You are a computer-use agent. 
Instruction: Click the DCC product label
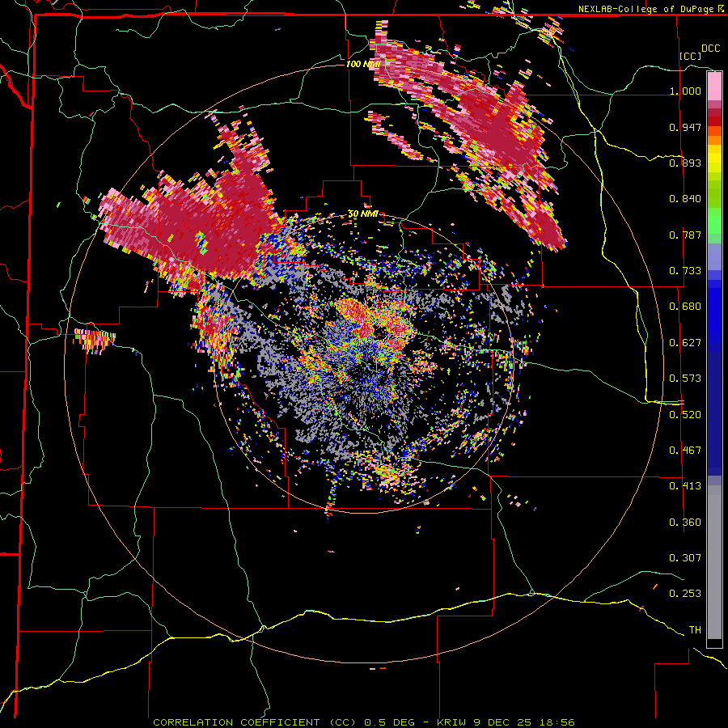(x=711, y=49)
